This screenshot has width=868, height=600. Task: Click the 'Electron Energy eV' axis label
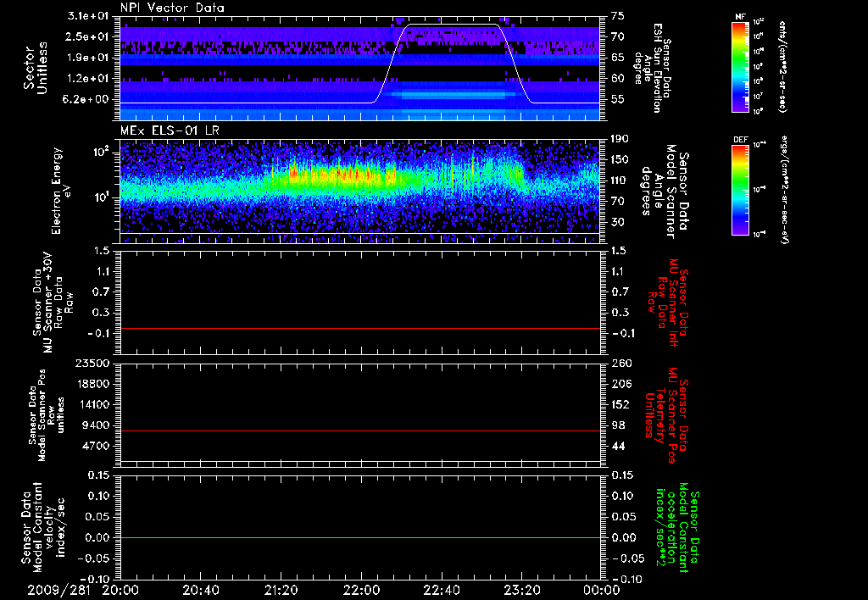tap(61, 191)
